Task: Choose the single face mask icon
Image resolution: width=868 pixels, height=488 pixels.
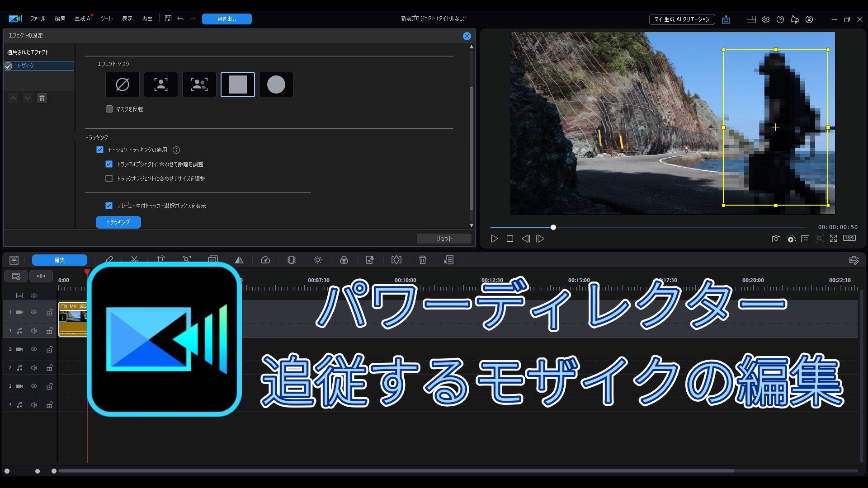Action: 161,84
